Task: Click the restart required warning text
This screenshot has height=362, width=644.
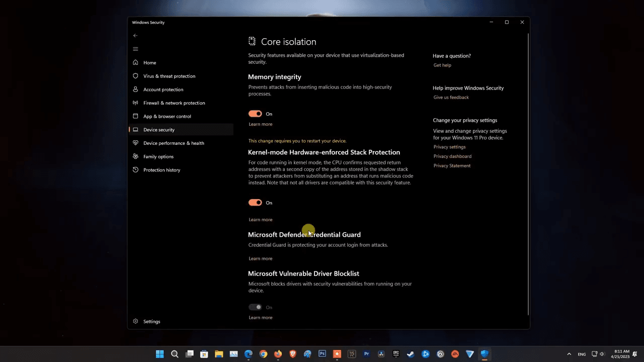Action: click(297, 141)
